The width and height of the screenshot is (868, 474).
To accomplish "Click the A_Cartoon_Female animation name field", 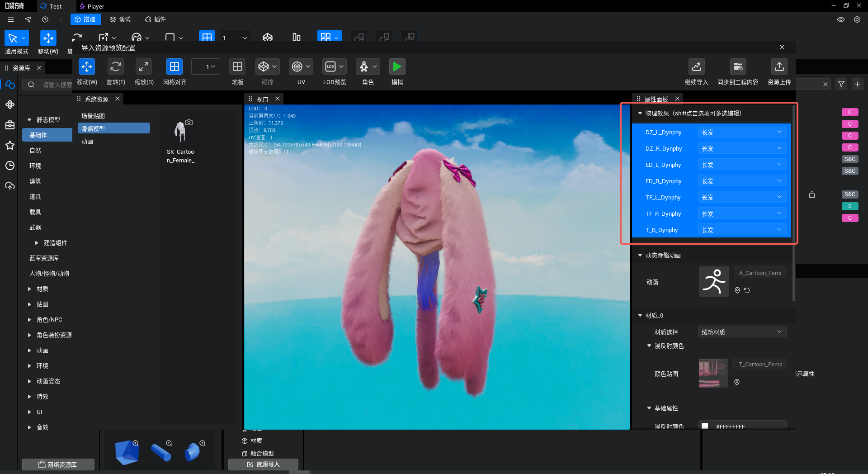I will pyautogui.click(x=759, y=273).
